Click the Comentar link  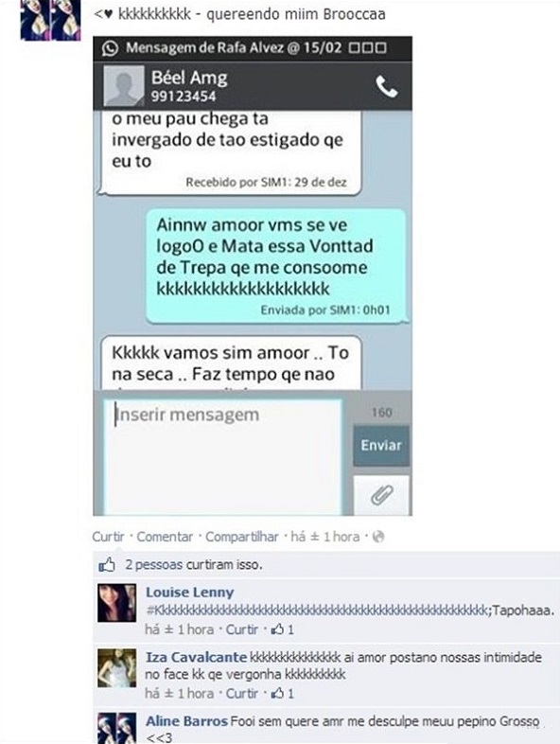165,537
